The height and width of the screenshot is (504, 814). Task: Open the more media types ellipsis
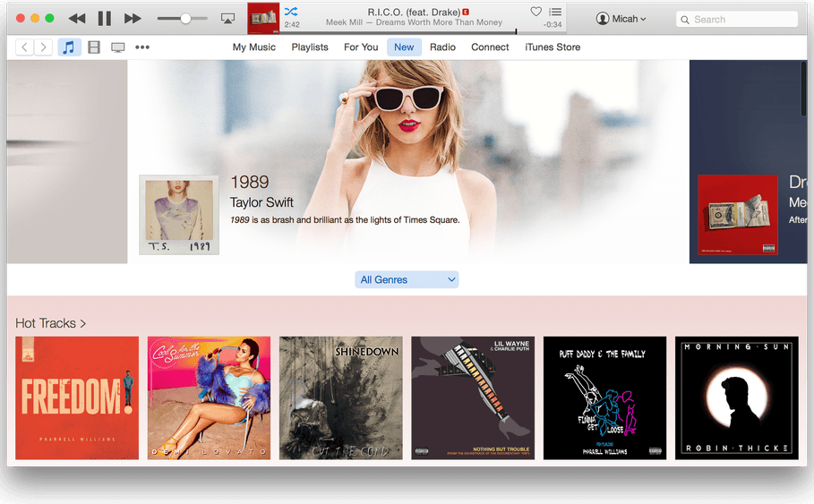142,47
